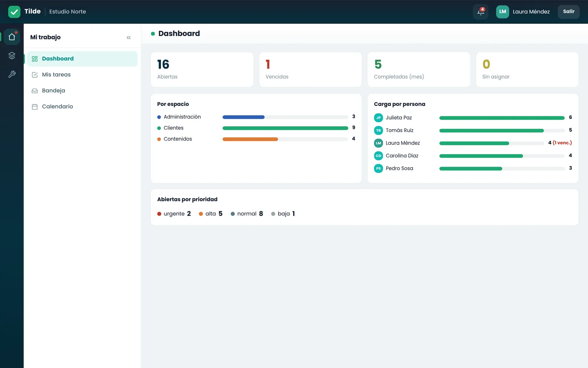
Task: Click Pedro Sosa load bar
Action: click(x=502, y=169)
